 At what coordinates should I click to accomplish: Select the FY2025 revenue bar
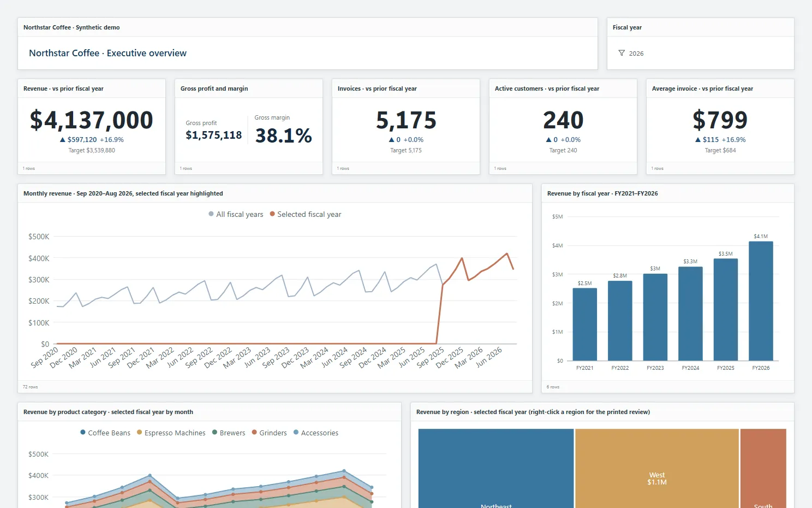click(x=726, y=310)
